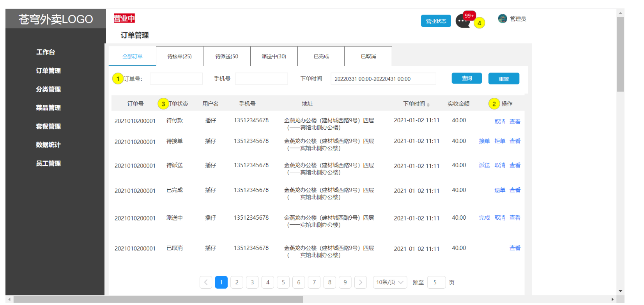Switch to 待接单(25) tab
The height and width of the screenshot is (305, 644).
point(180,56)
